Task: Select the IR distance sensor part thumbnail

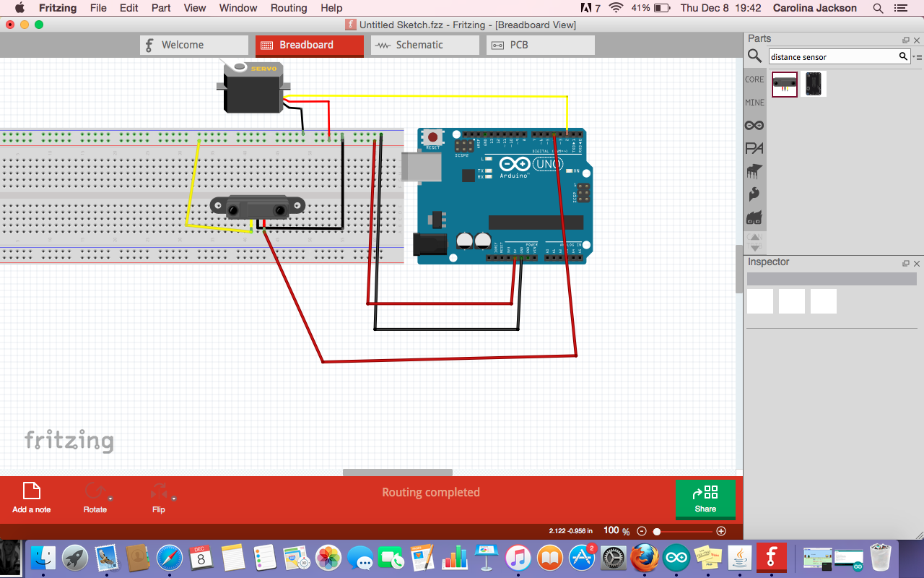Action: coord(785,84)
